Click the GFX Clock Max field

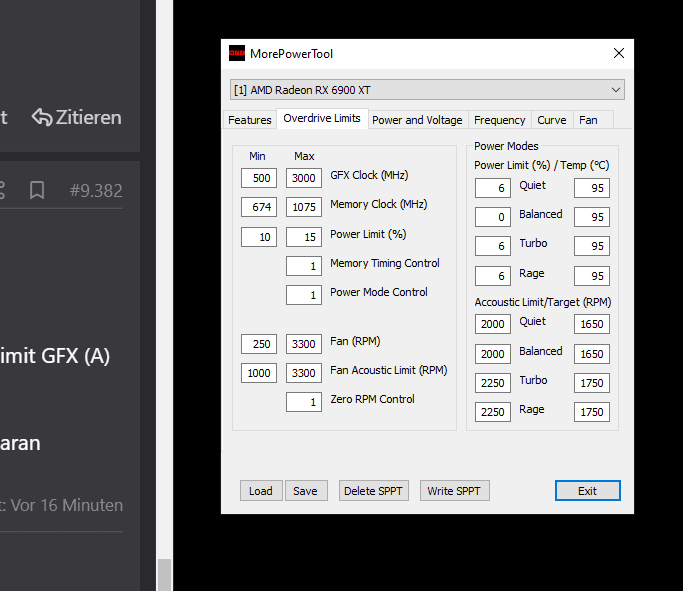click(x=304, y=178)
